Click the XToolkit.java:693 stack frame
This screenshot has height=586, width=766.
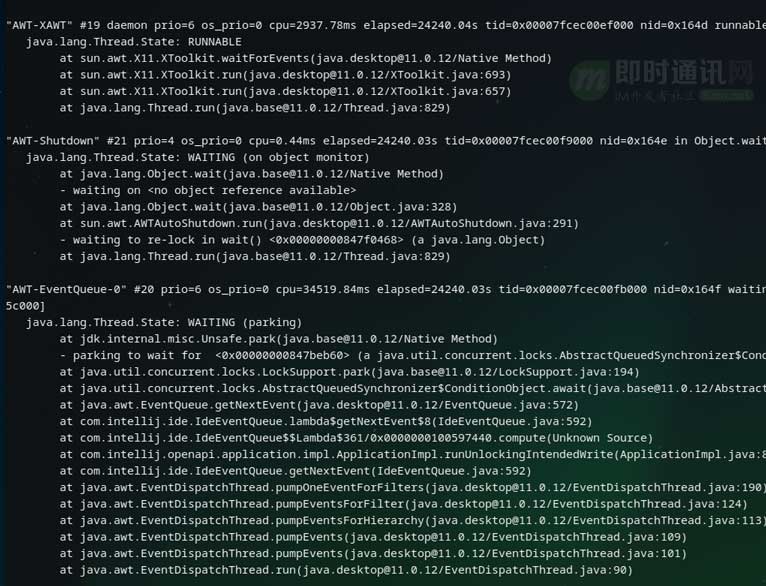[x=285, y=75]
